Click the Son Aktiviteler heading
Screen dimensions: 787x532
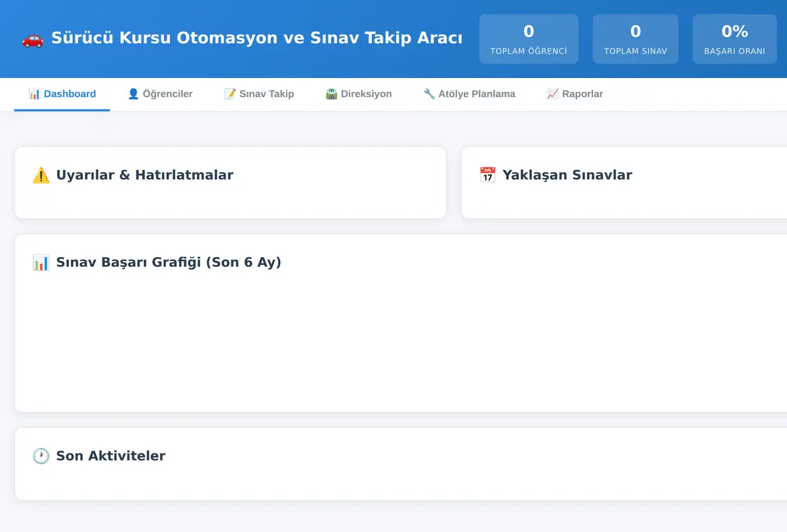tap(111, 456)
